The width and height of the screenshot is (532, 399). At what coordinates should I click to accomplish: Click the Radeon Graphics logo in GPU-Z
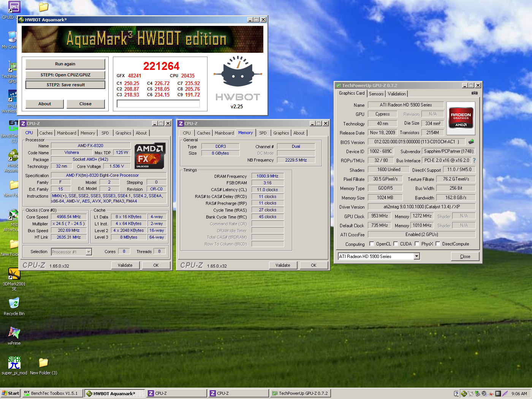pos(461,119)
